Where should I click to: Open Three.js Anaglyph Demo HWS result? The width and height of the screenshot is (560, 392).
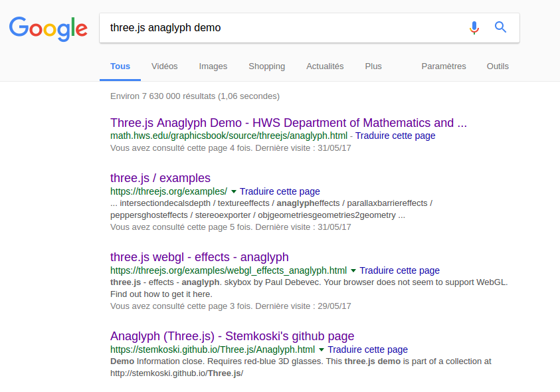point(288,122)
